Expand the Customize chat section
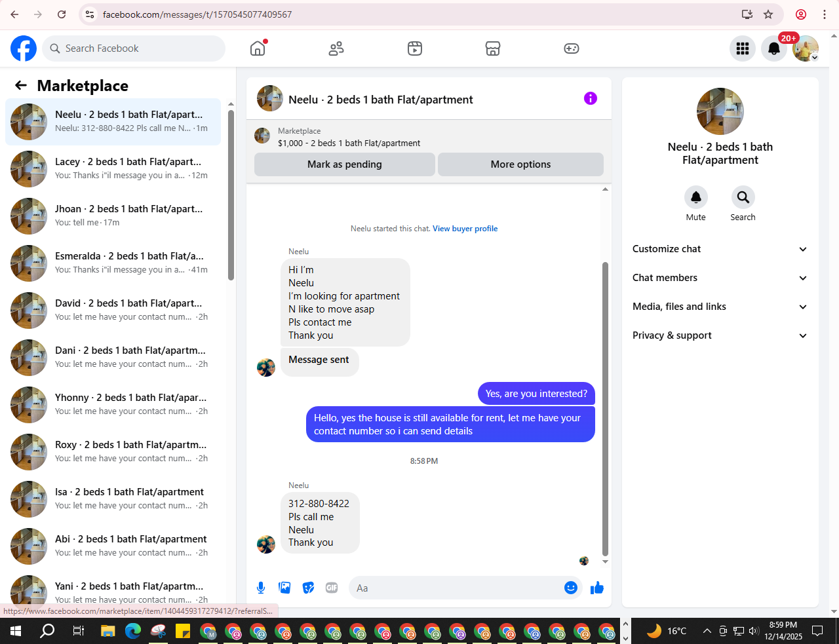The height and width of the screenshot is (644, 839). pos(720,249)
